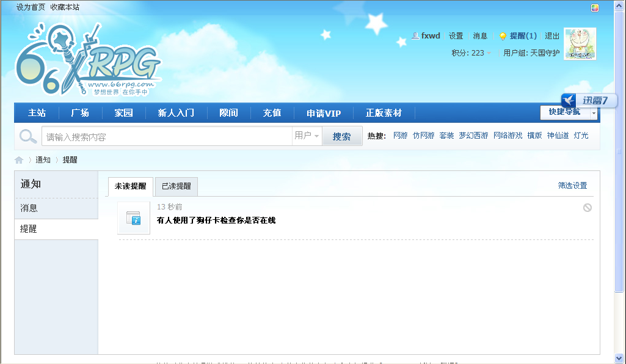Viewport: 626px width, 364px height.
Task: Open the fxwd username link
Action: 431,36
